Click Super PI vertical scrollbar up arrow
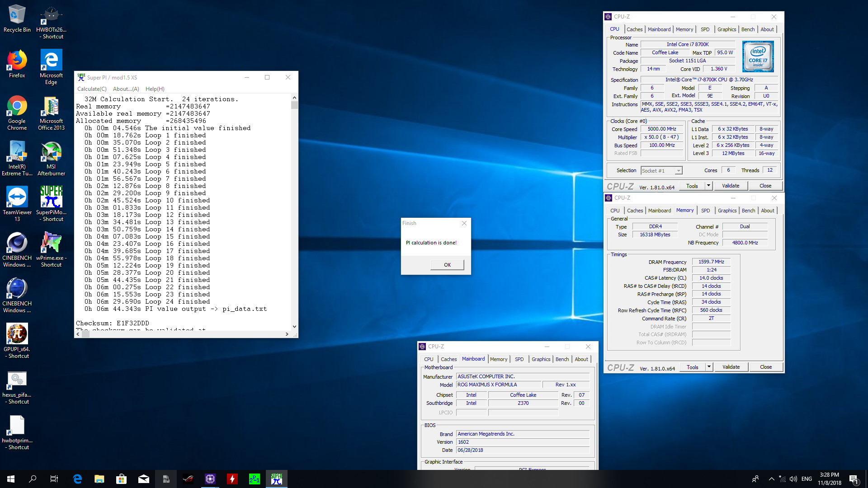 294,98
